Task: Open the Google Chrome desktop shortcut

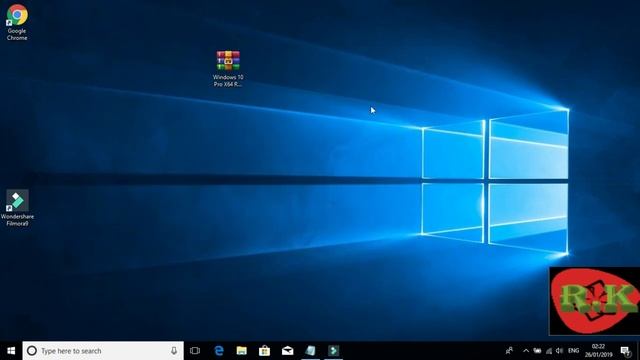Action: click(x=17, y=22)
